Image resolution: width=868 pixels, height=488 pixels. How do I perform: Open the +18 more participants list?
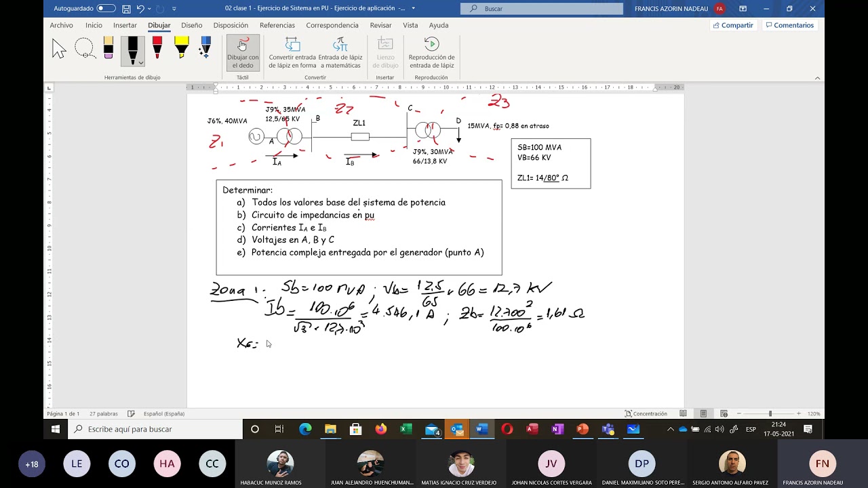tap(32, 464)
